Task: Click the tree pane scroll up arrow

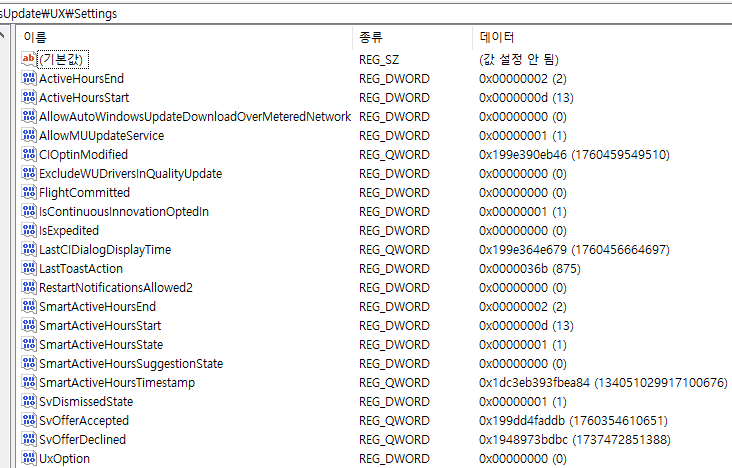Action: [2, 35]
